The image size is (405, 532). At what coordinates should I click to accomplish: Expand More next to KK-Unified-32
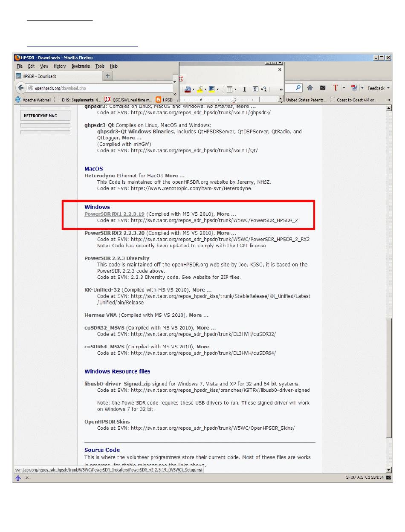[x=201, y=290]
